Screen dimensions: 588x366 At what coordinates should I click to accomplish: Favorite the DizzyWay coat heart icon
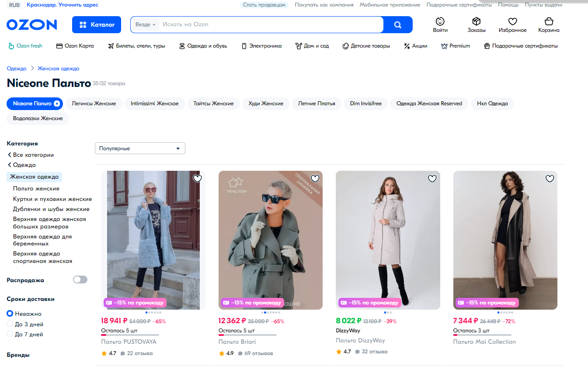[432, 179]
